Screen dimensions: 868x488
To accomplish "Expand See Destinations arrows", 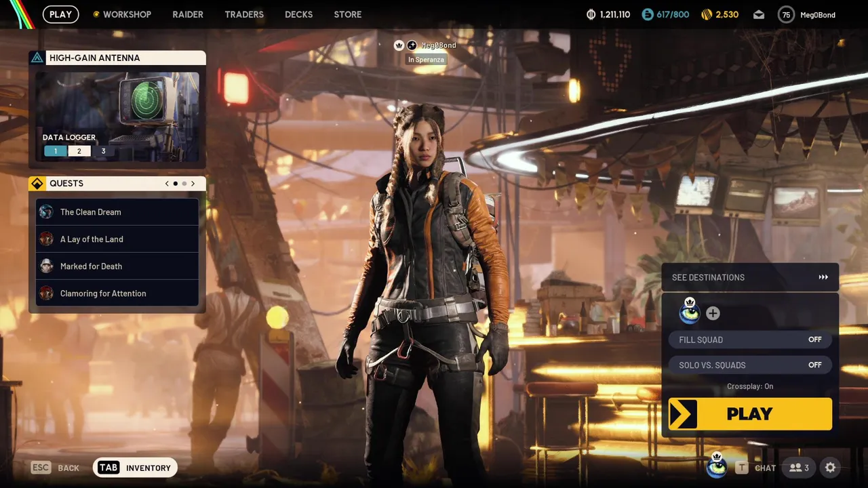I will coord(823,277).
